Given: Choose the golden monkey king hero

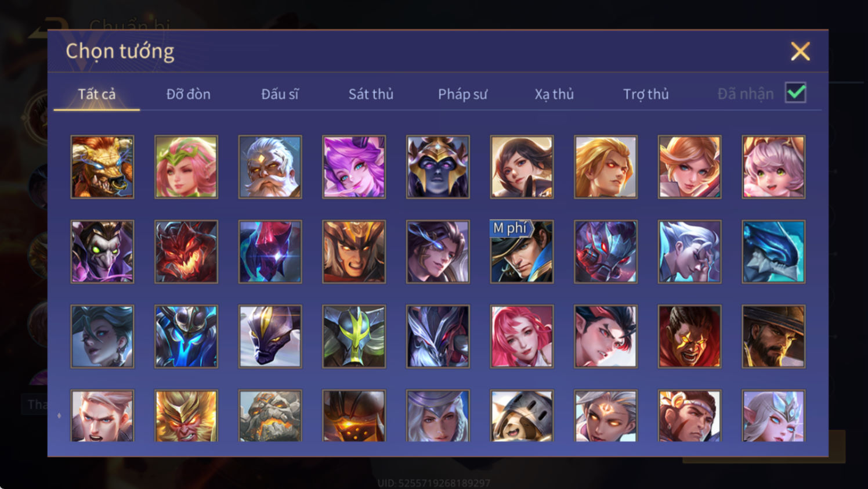Looking at the screenshot, I should pyautogui.click(x=186, y=416).
